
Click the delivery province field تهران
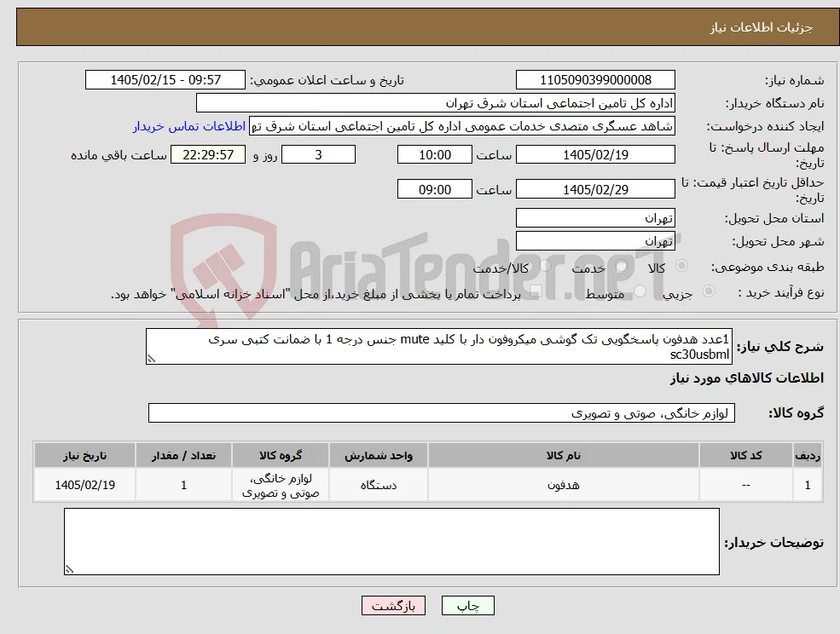(x=595, y=218)
